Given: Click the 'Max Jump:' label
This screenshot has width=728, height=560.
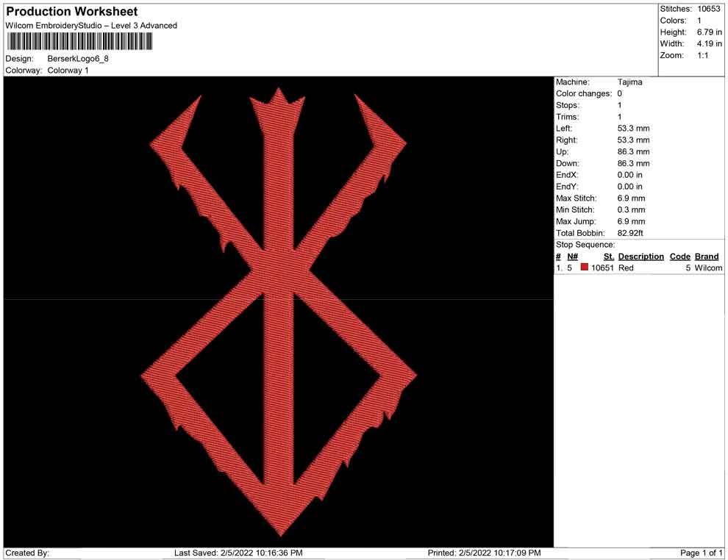Looking at the screenshot, I should 576,221.
